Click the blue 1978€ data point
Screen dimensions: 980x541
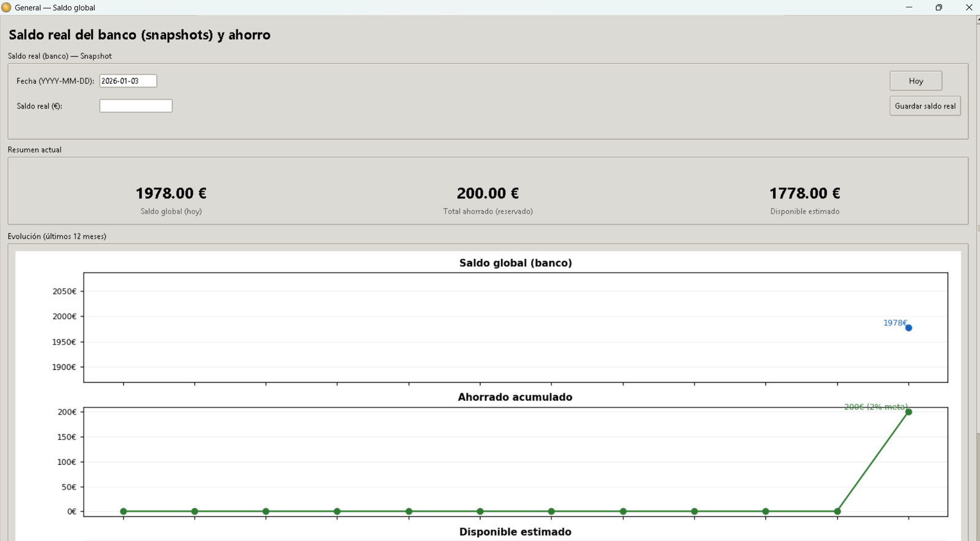coord(908,328)
